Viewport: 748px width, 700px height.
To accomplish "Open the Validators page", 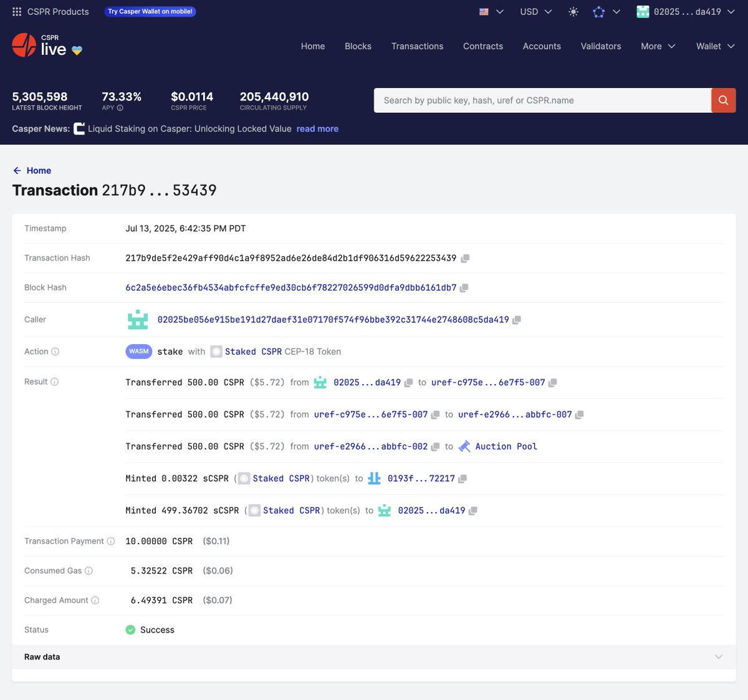I will pyautogui.click(x=601, y=46).
